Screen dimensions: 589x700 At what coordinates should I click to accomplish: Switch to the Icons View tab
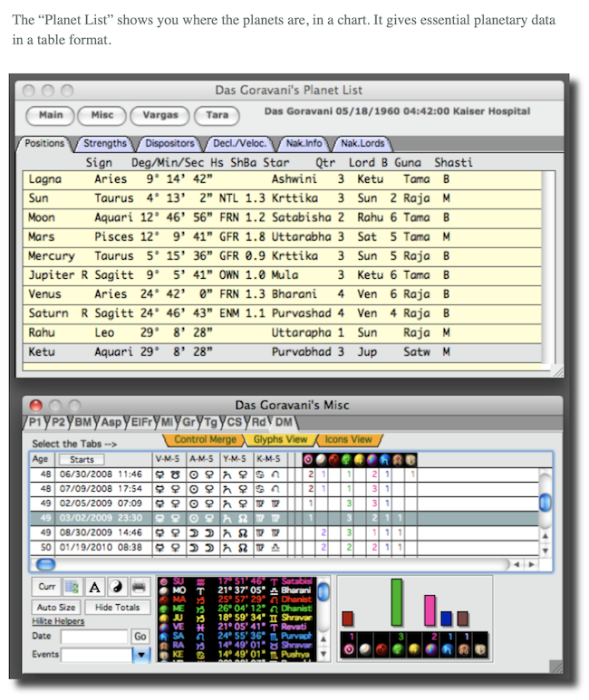348,439
